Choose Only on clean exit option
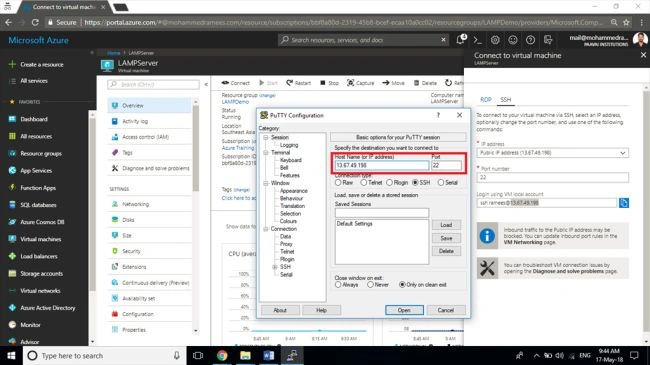Screen dimensions: 650x365 click(x=402, y=285)
